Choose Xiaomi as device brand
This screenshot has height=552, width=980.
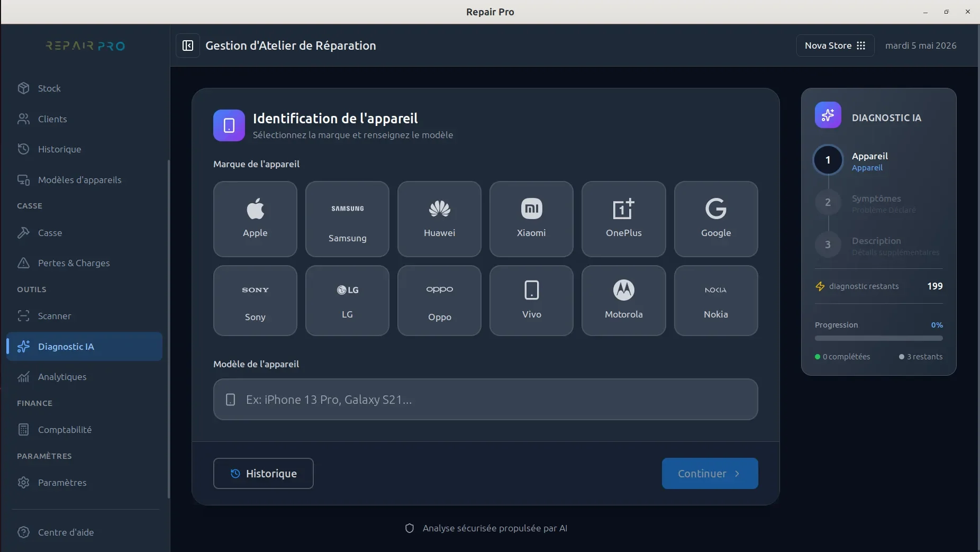531,219
